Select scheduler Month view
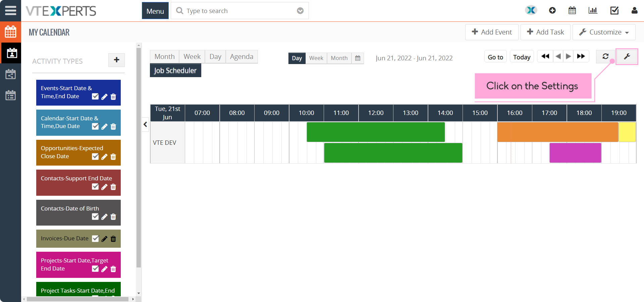The width and height of the screenshot is (644, 302). (x=339, y=58)
